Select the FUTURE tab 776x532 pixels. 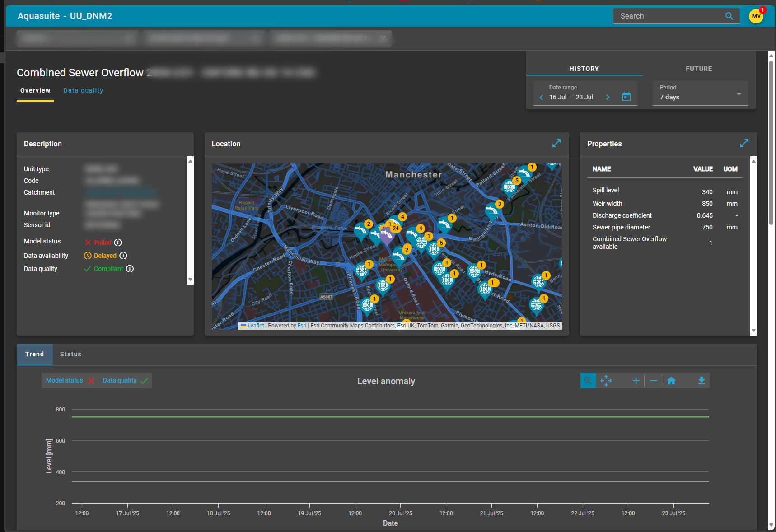699,69
